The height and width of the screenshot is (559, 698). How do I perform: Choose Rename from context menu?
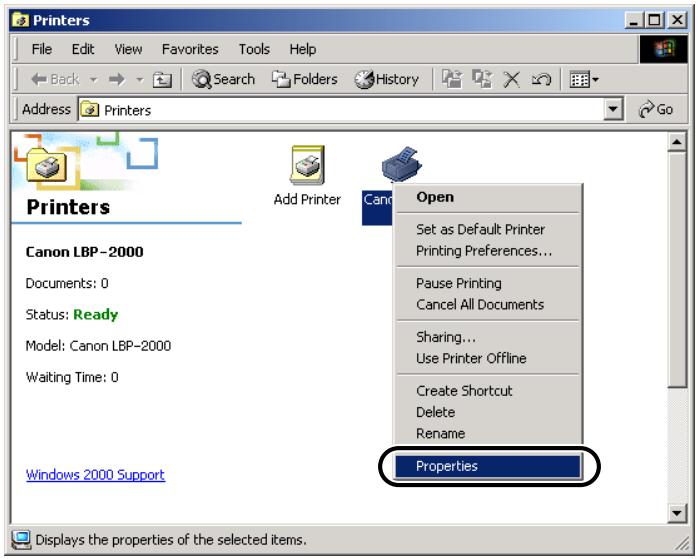click(488, 433)
